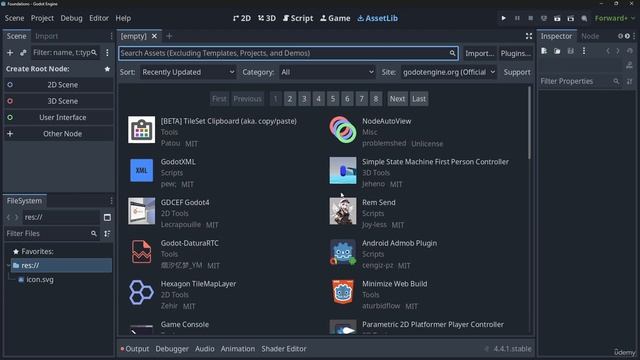The image size is (640, 360).
Task: Select the Favorites row in FileSystem
Action: point(60,251)
